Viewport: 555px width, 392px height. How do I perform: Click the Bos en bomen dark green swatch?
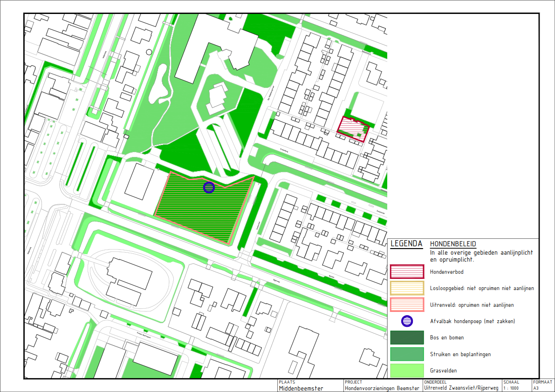(407, 338)
